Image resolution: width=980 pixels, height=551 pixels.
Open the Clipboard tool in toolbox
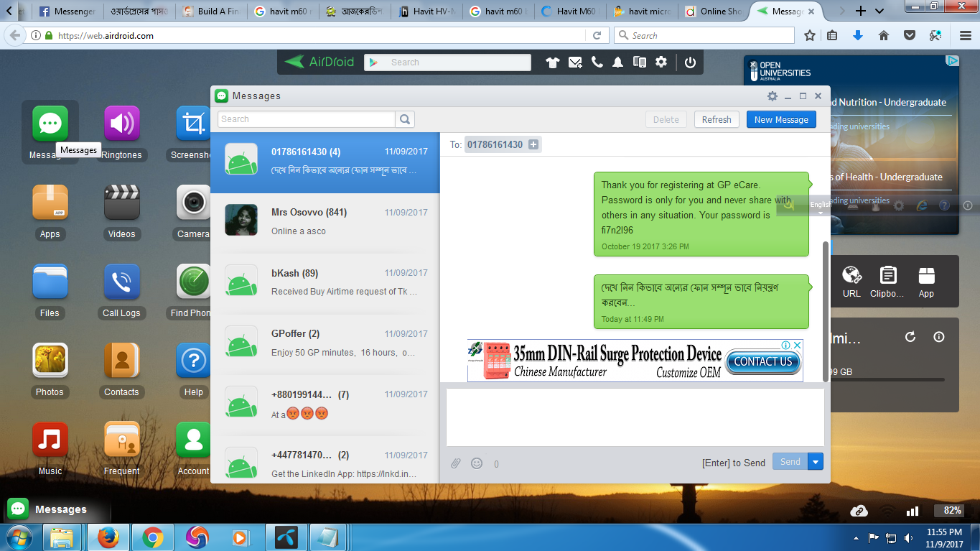888,281
